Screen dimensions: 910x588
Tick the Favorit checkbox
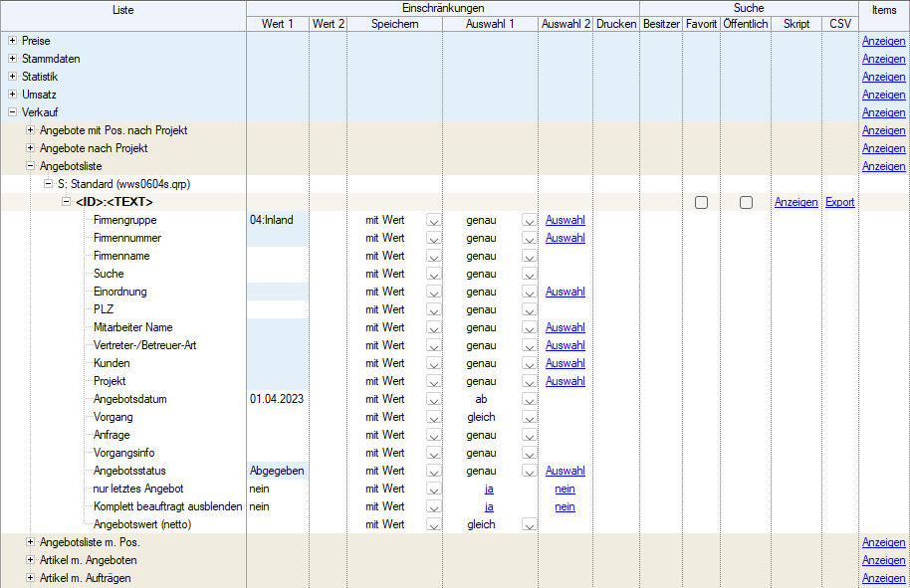click(702, 202)
